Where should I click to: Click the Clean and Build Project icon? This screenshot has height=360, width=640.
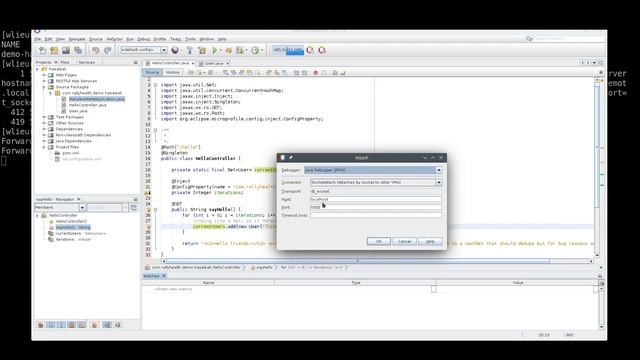pos(202,50)
